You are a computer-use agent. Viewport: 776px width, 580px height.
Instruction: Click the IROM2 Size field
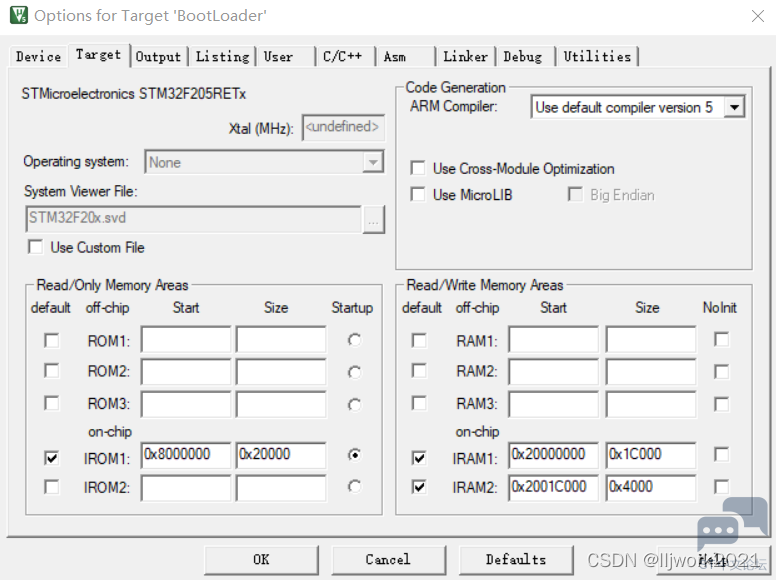(x=281, y=488)
